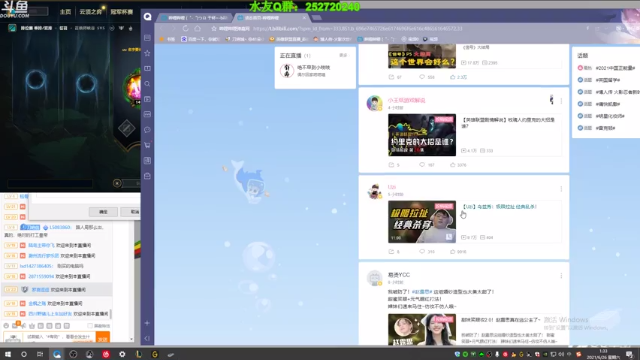640x360 pixels.
Task: Open the 极限拉扯 经典杀育 video thumbnail
Action: coord(422,222)
